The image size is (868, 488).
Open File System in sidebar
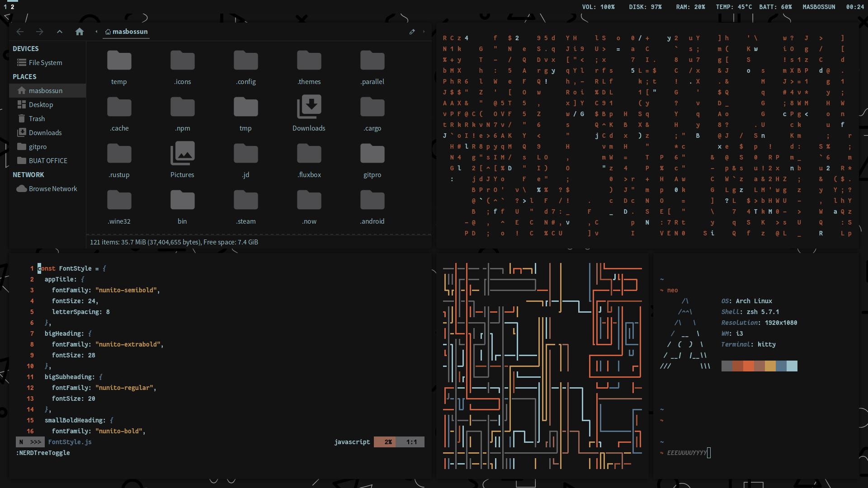[x=47, y=63]
